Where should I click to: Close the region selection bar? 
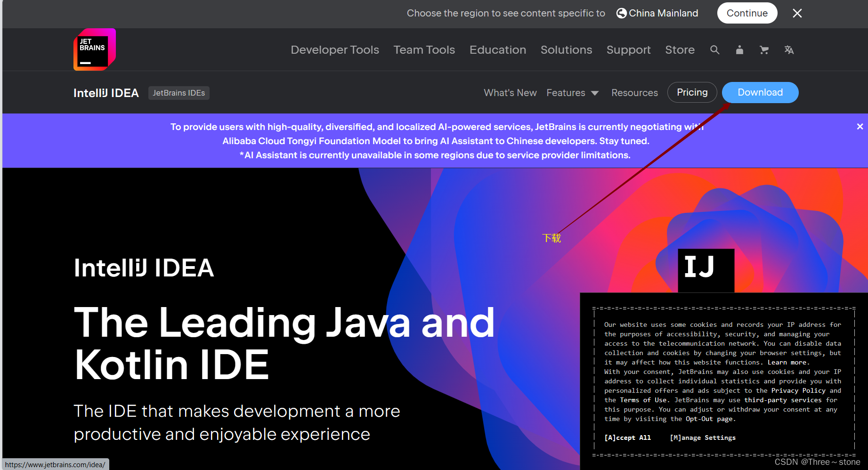[797, 13]
